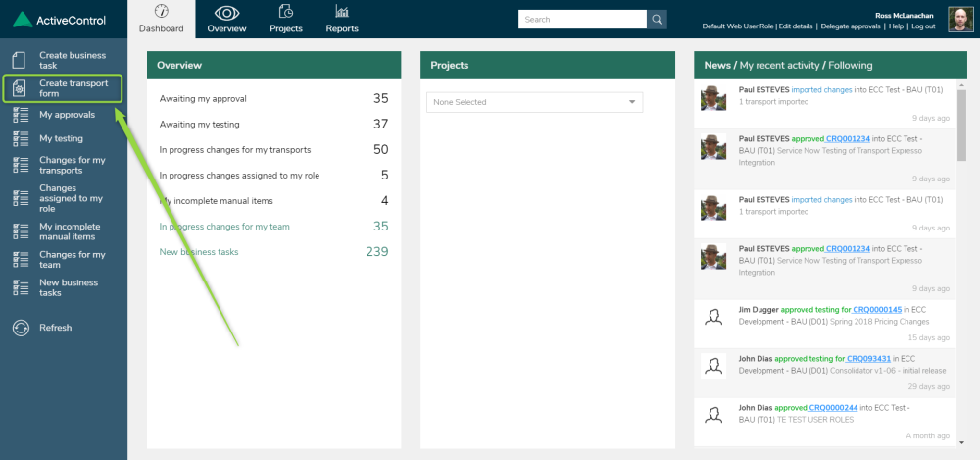Viewport: 980px width, 460px height.
Task: Expand the None Selected projects dropdown
Action: tap(534, 102)
